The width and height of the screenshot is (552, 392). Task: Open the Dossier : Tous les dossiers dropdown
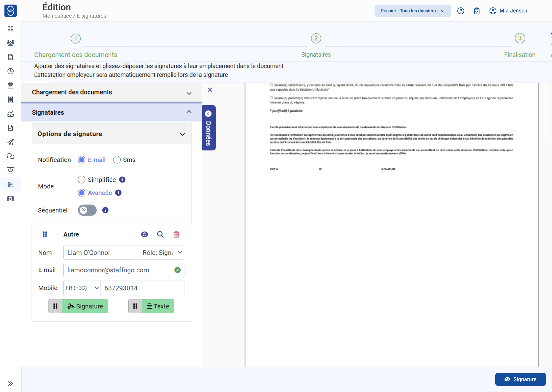point(413,11)
